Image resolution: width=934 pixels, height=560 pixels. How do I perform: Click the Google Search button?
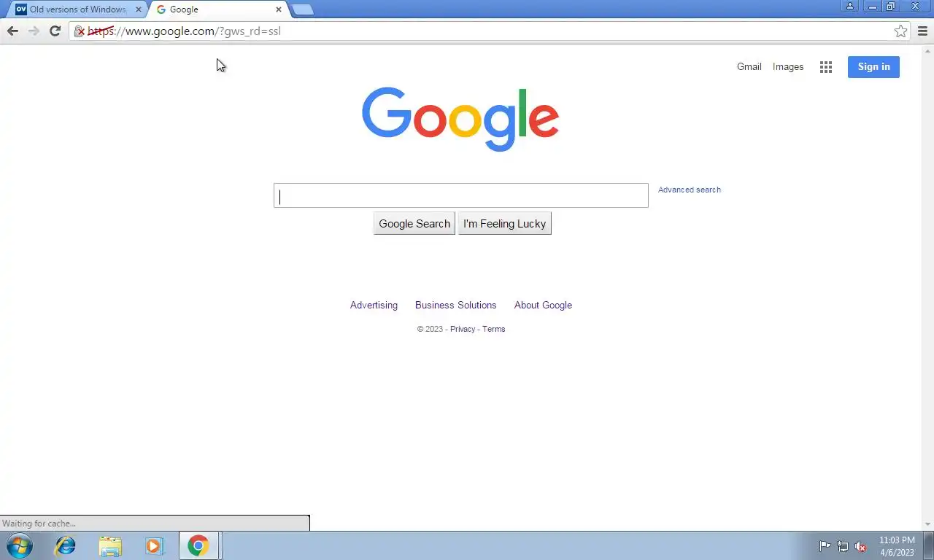tap(414, 224)
